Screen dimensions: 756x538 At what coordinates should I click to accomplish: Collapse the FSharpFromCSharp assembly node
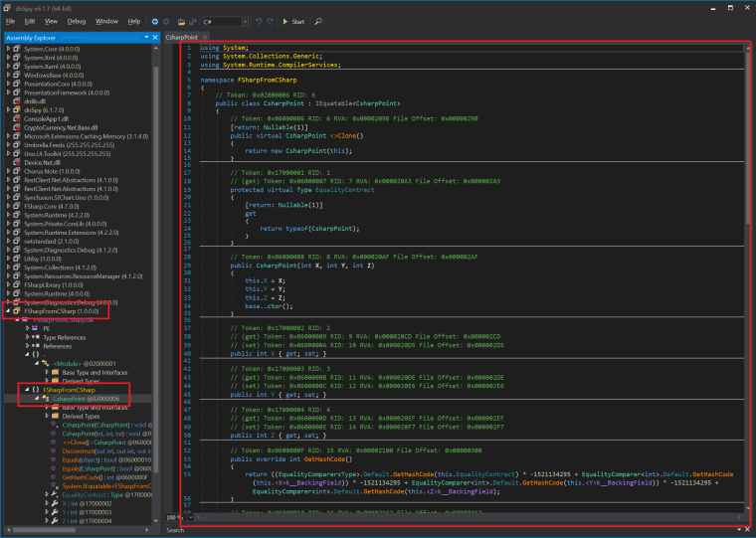8,311
